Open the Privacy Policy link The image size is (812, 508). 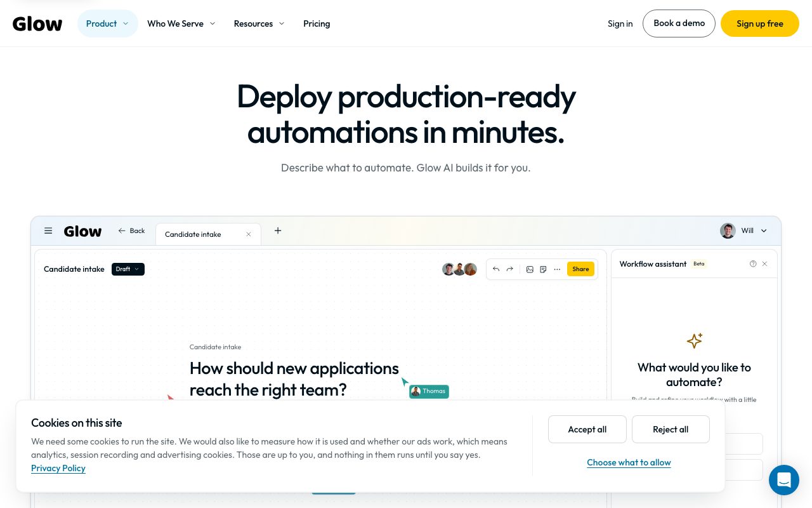(x=58, y=468)
